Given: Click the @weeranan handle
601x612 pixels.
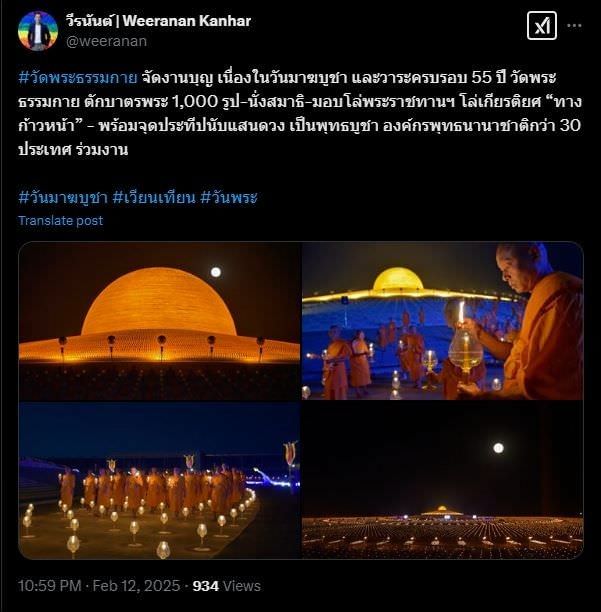Looking at the screenshot, I should 106,41.
